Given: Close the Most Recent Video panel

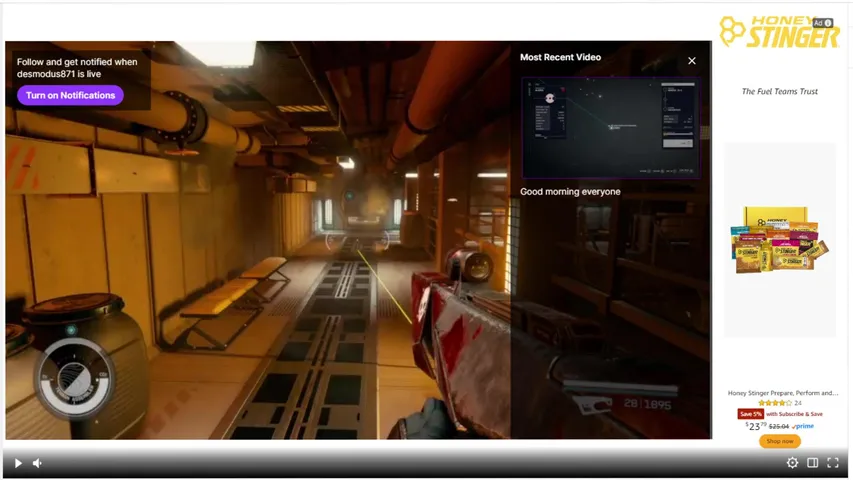Looking at the screenshot, I should point(691,60).
